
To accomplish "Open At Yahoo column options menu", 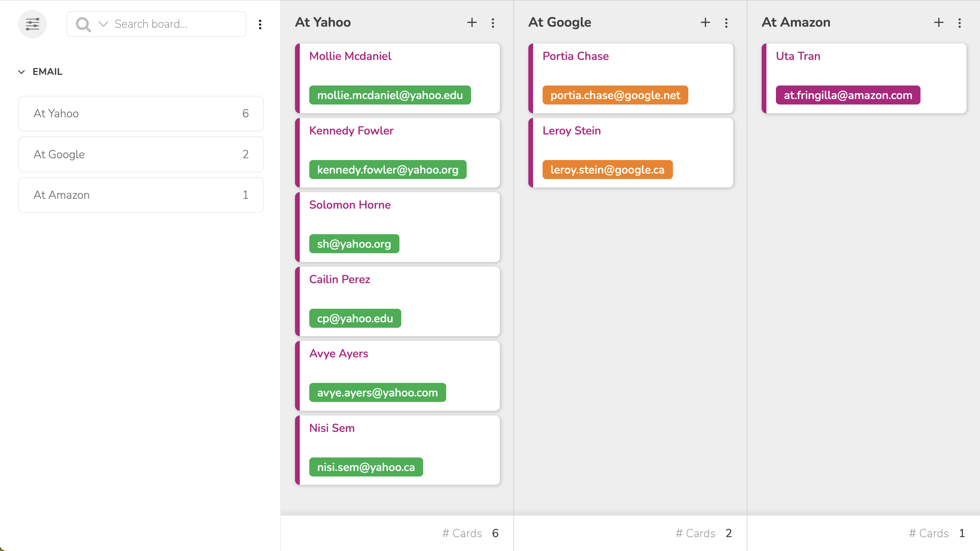I will [x=493, y=23].
